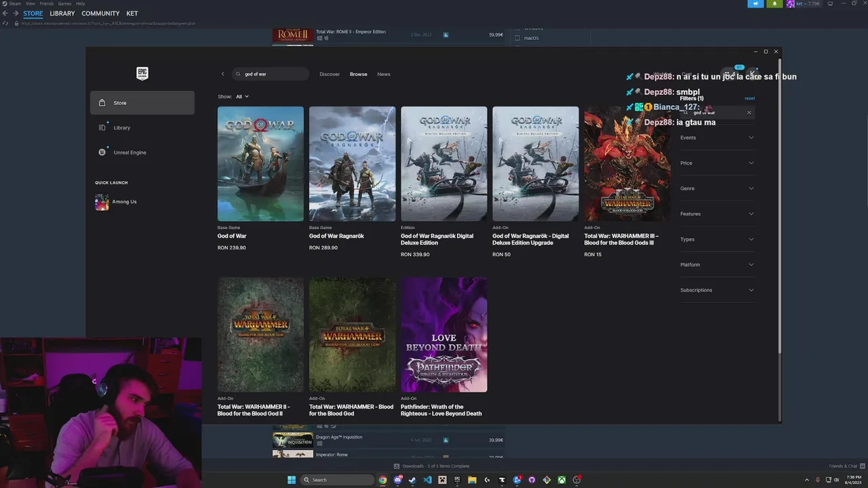The width and height of the screenshot is (868, 488).
Task: Click the filter keyword search field
Action: (717, 113)
